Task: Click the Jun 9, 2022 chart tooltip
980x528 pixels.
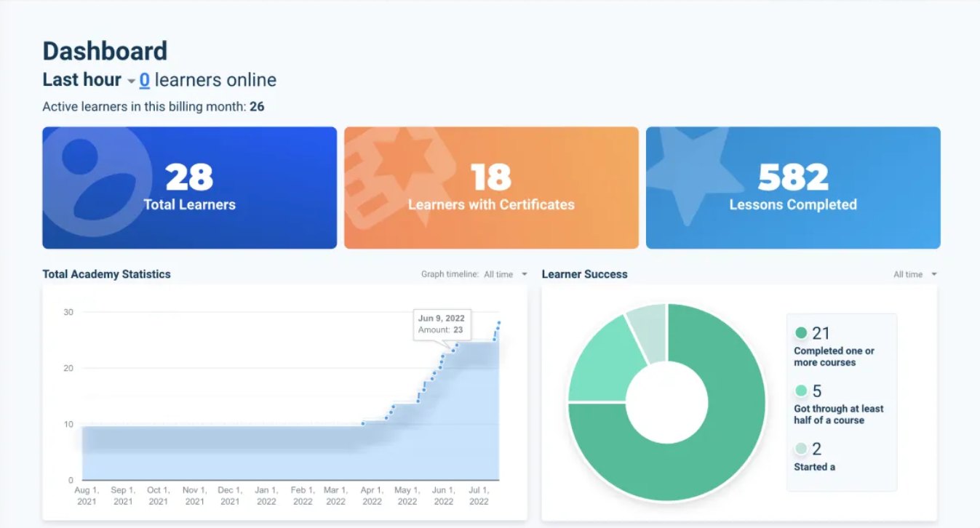Action: (442, 324)
